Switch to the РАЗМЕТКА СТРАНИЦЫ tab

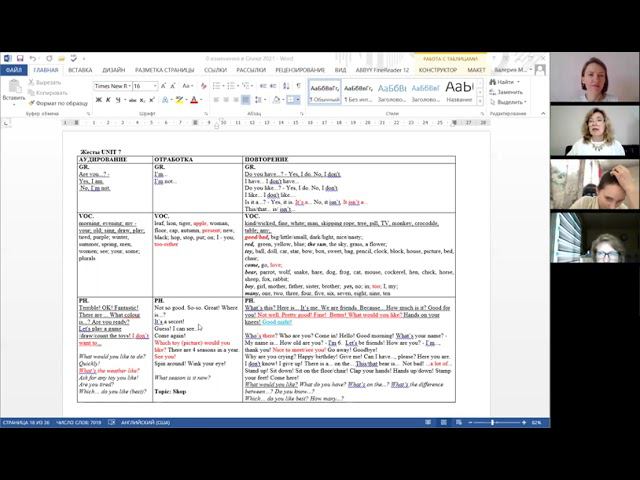tap(164, 70)
